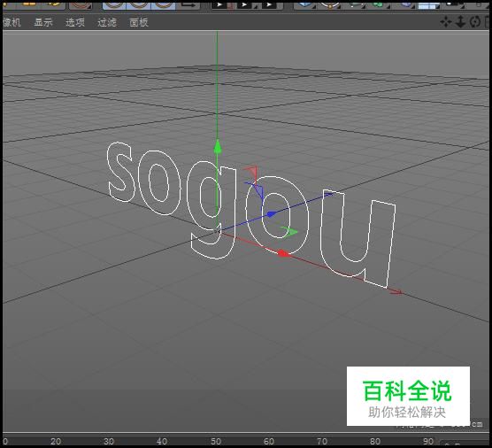
Task: Click the viewport rotate camera icon
Action: coord(475,22)
